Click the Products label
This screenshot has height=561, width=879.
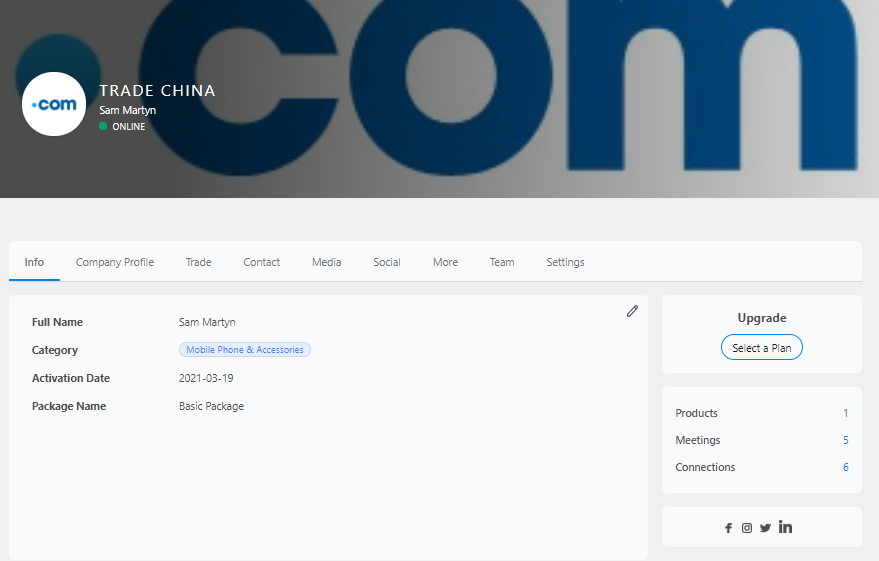696,413
